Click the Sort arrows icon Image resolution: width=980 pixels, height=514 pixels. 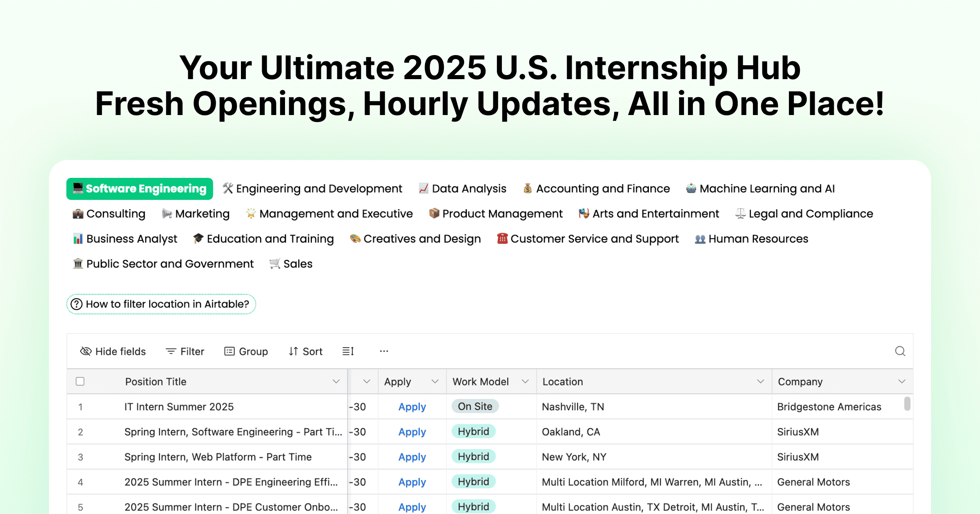coord(293,351)
